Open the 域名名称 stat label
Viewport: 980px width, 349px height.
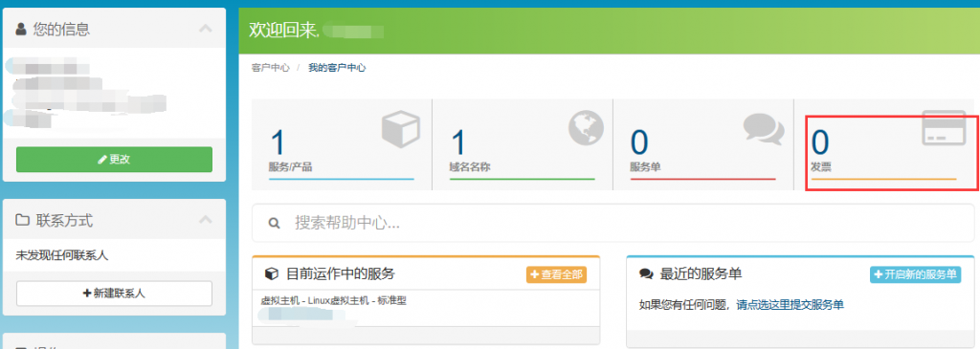(470, 167)
